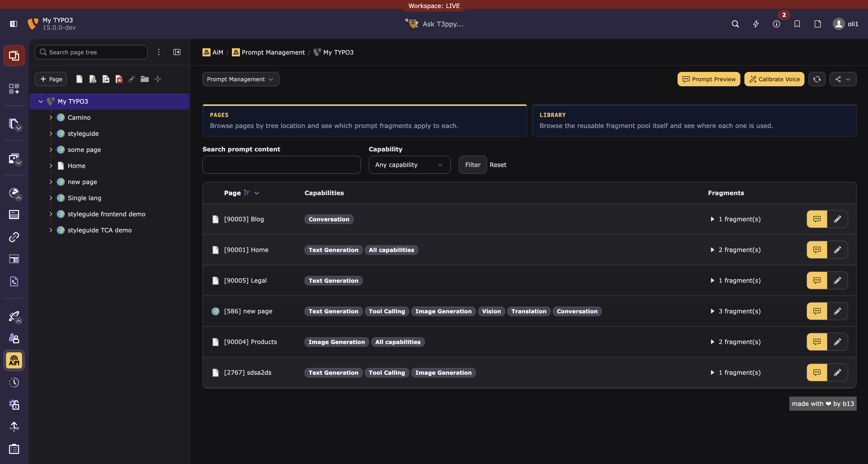
Task: Open the Any capability dropdown
Action: pos(410,165)
